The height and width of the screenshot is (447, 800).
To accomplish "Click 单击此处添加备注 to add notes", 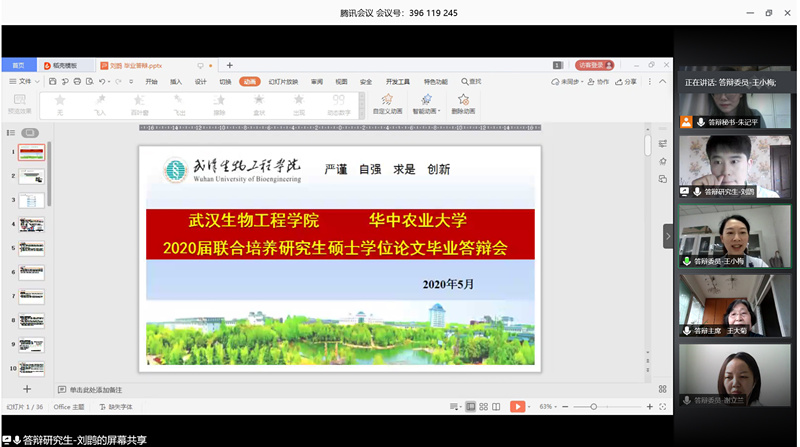I will 95,389.
